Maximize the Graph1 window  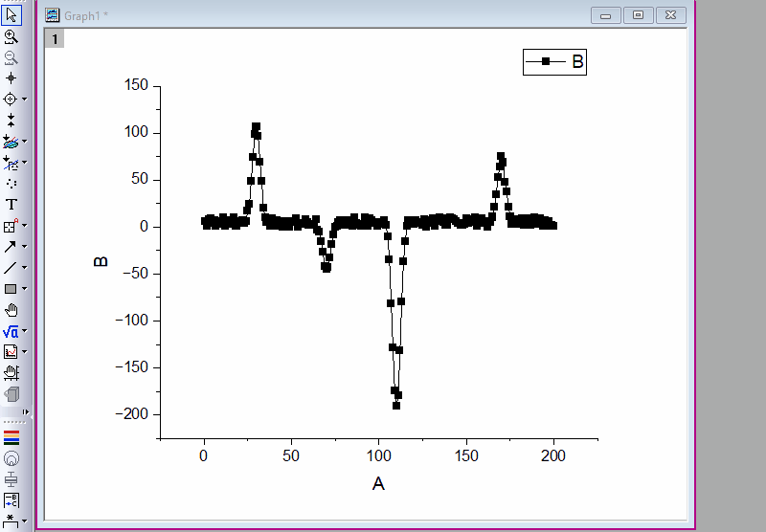click(x=638, y=15)
